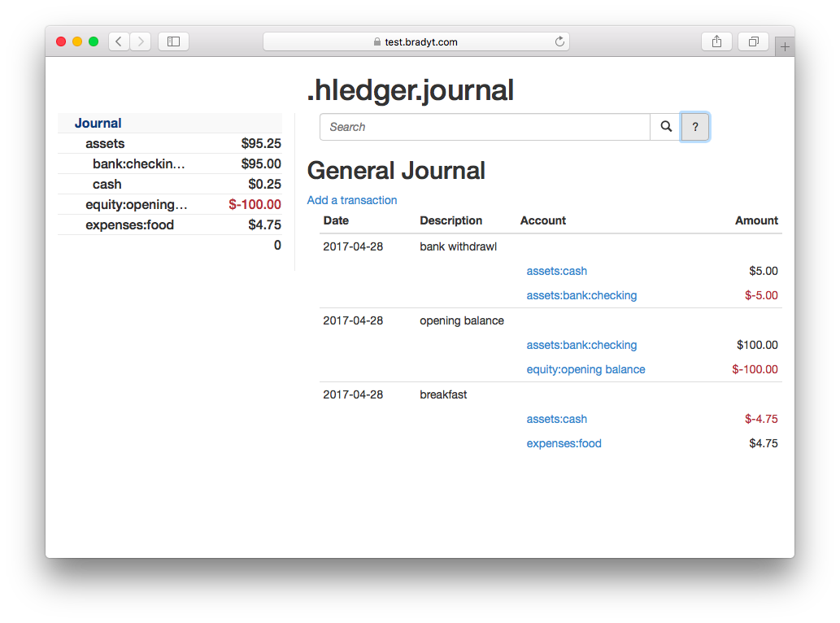
Task: Click the red $-5.00 amount
Action: (x=761, y=295)
